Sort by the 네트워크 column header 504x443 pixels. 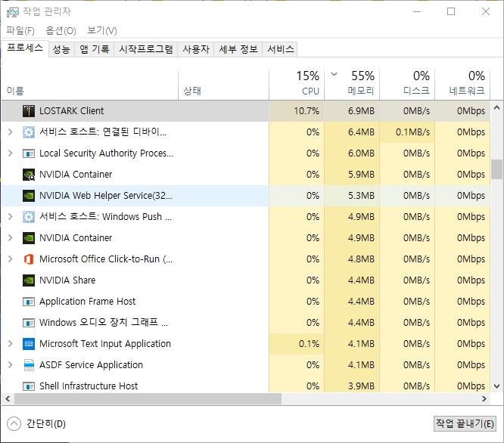point(462,85)
